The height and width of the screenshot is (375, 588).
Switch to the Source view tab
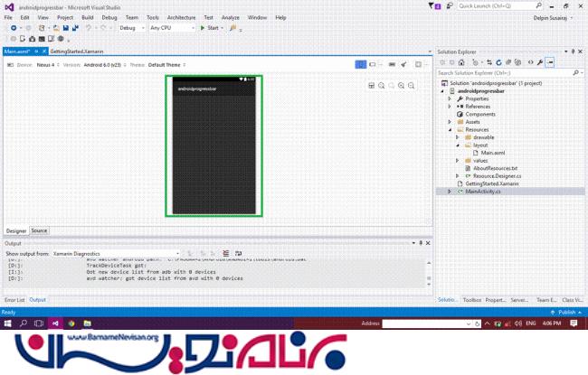pos(39,230)
